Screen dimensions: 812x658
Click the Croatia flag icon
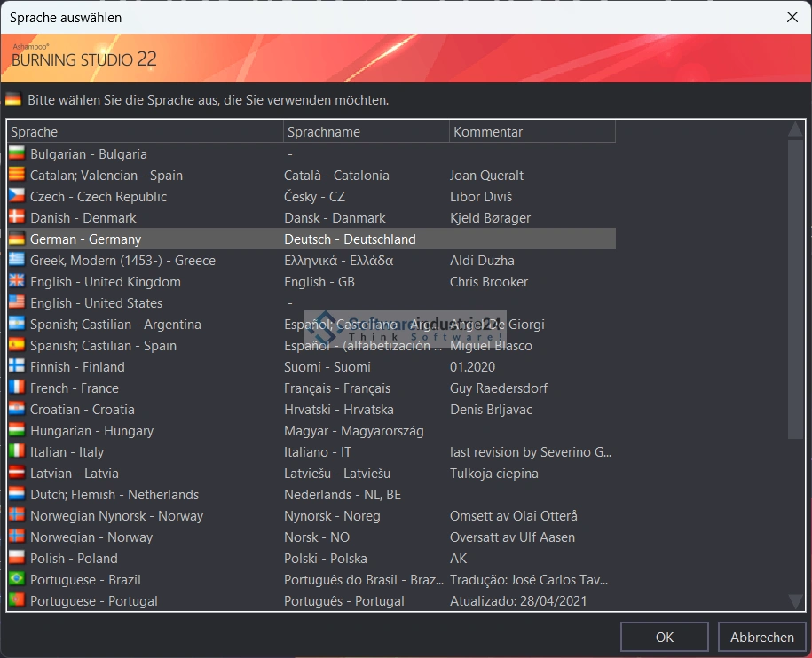coord(16,410)
